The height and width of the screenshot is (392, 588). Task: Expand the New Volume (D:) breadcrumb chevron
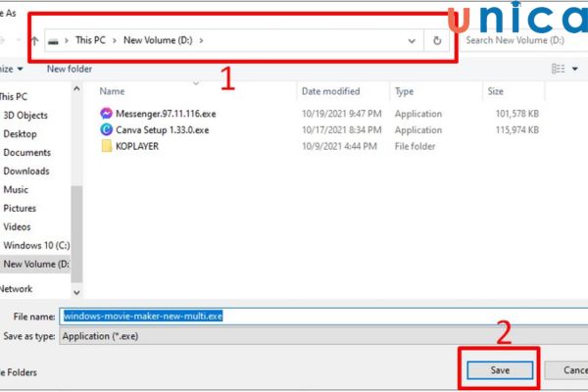pyautogui.click(x=201, y=41)
